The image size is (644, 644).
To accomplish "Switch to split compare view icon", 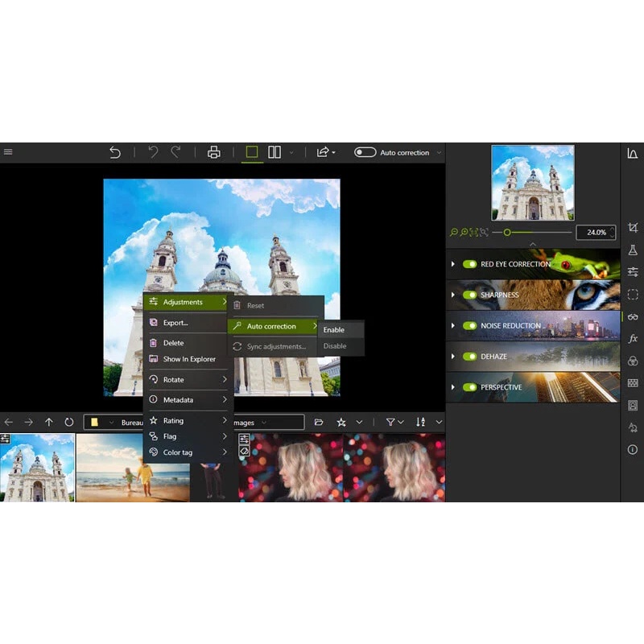I will [x=275, y=152].
